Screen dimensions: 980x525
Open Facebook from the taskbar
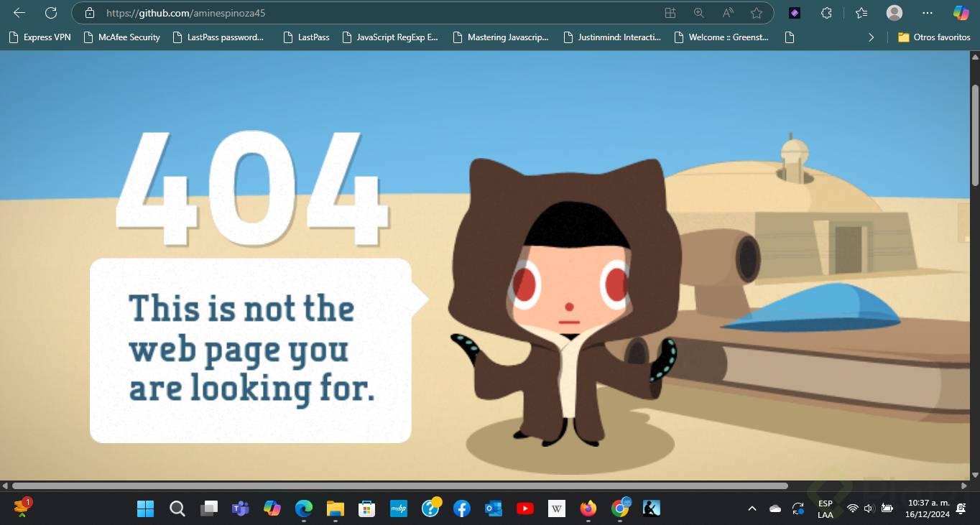pyautogui.click(x=462, y=508)
